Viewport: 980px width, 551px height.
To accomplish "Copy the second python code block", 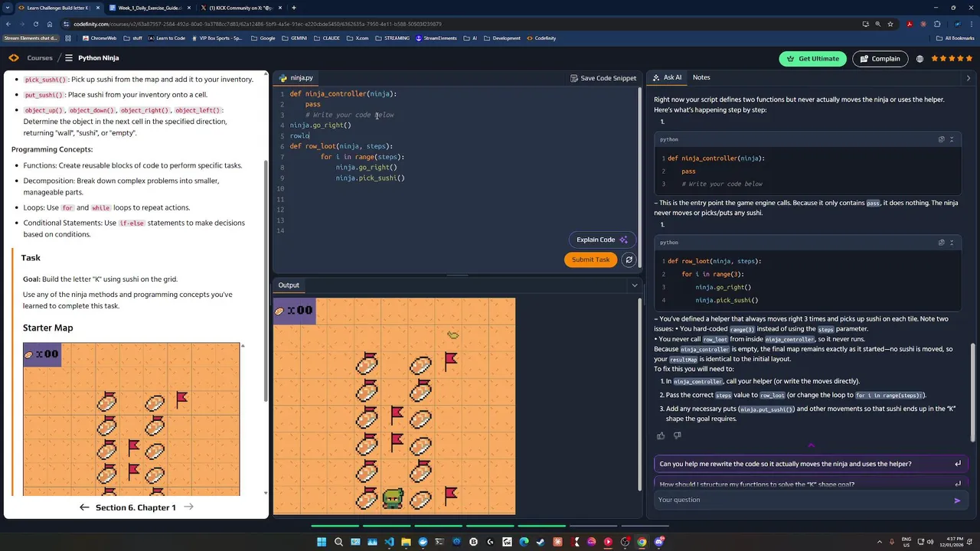I will pyautogui.click(x=941, y=243).
